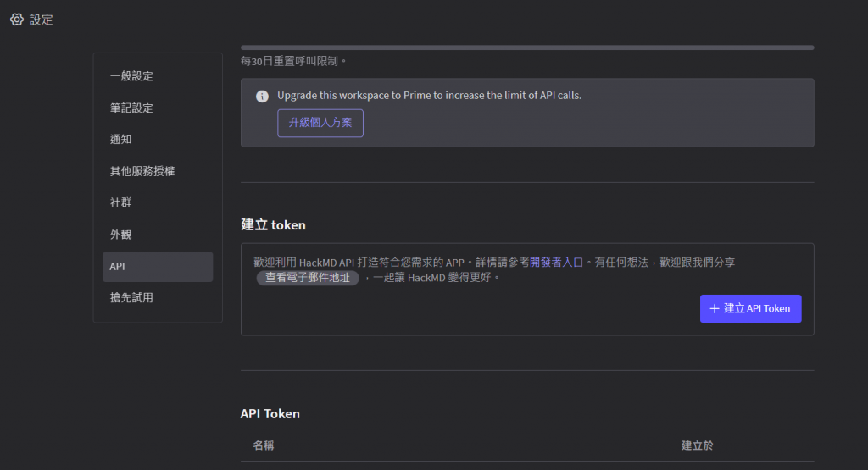Open 社群 settings section
This screenshot has height=470, width=868.
click(158, 203)
